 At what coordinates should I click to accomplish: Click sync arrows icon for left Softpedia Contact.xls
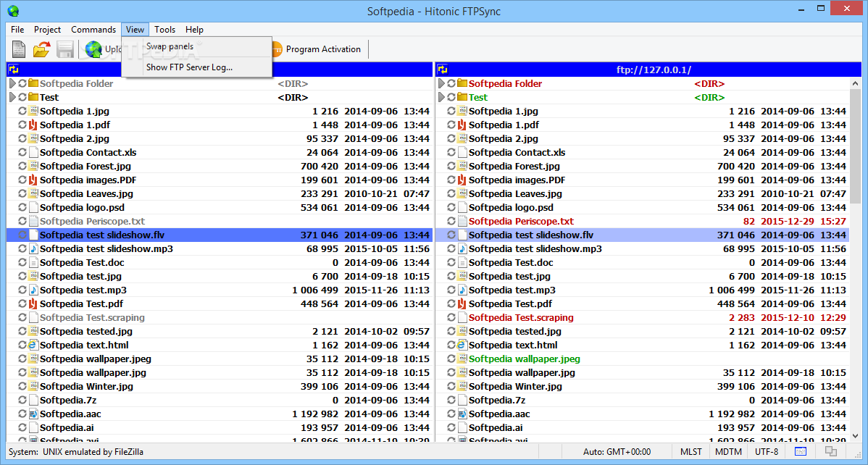click(x=22, y=152)
